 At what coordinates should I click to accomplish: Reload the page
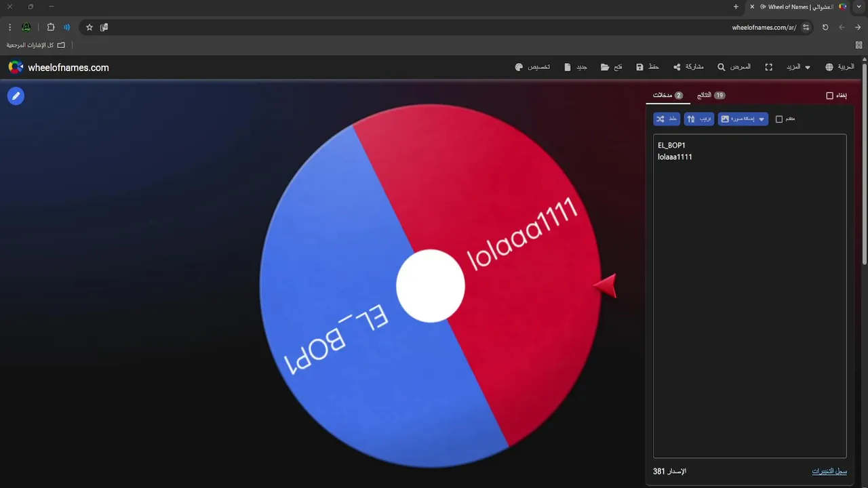coord(825,27)
